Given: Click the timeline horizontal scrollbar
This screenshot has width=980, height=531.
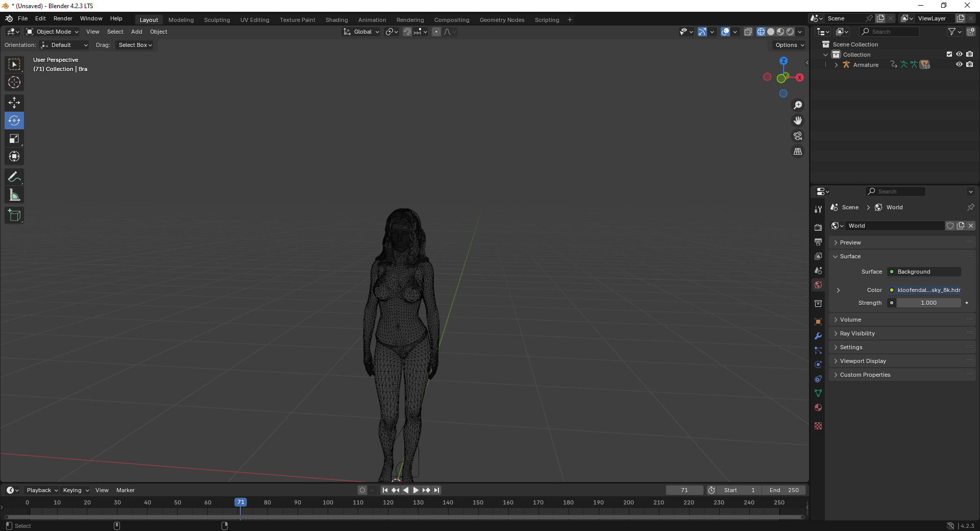Looking at the screenshot, I should pos(404,517).
